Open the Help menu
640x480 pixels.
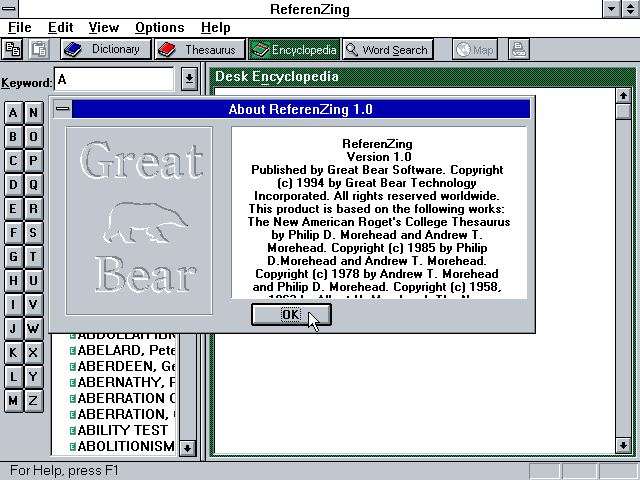(216, 27)
